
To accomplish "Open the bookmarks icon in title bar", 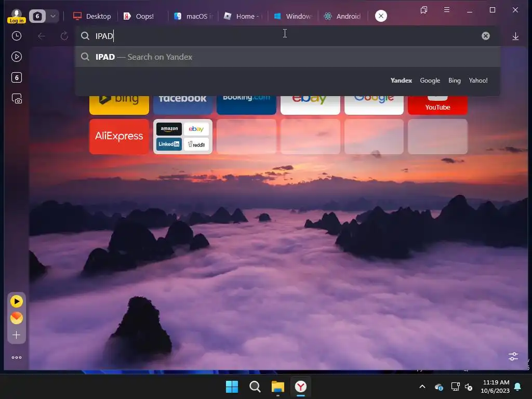I will (x=424, y=10).
